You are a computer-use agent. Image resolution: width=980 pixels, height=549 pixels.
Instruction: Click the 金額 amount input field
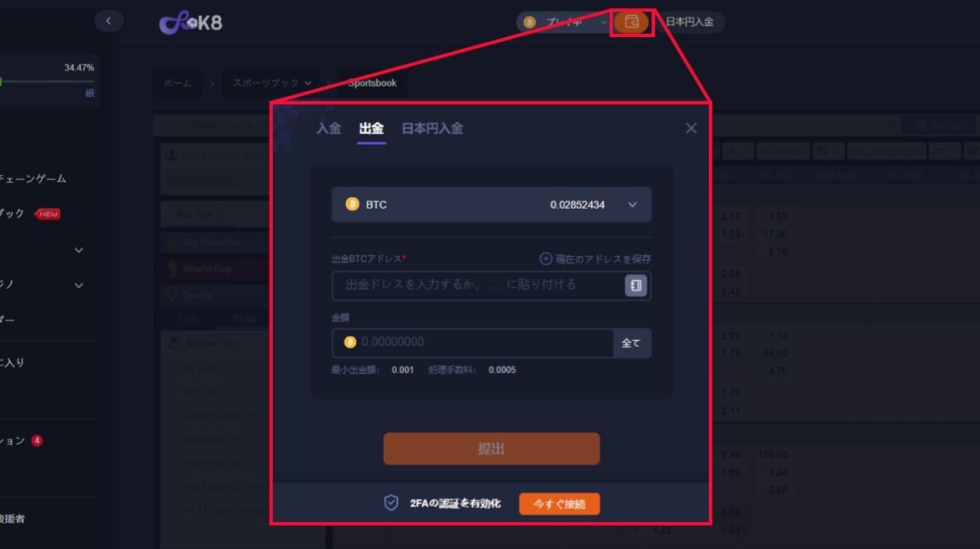pos(472,343)
